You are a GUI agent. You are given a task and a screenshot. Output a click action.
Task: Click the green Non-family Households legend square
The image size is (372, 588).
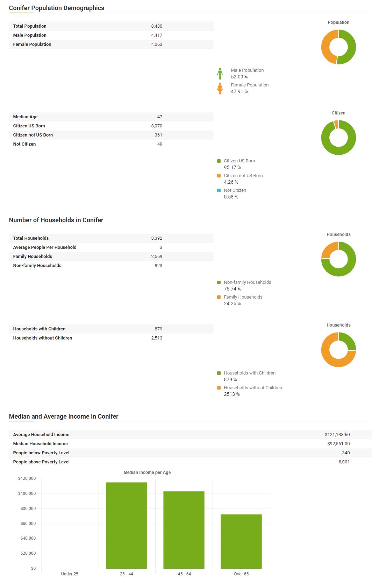coord(219,282)
